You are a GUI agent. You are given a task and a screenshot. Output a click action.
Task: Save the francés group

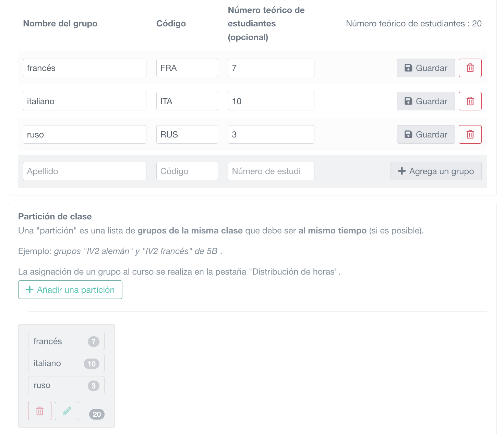pos(425,68)
